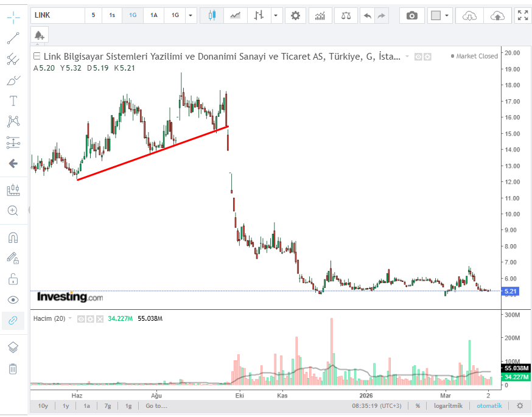Toggle Hacim indicator visibility eye

pyautogui.click(x=81, y=319)
